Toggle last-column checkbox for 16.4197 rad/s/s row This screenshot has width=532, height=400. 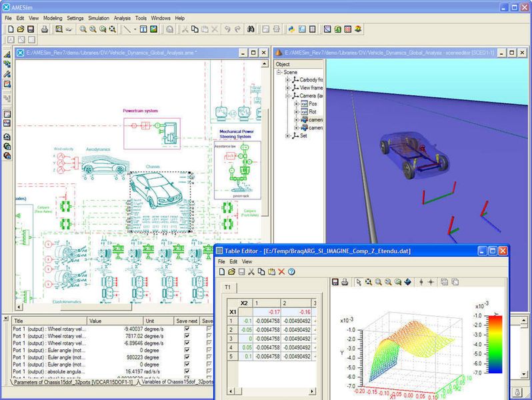coord(209,371)
